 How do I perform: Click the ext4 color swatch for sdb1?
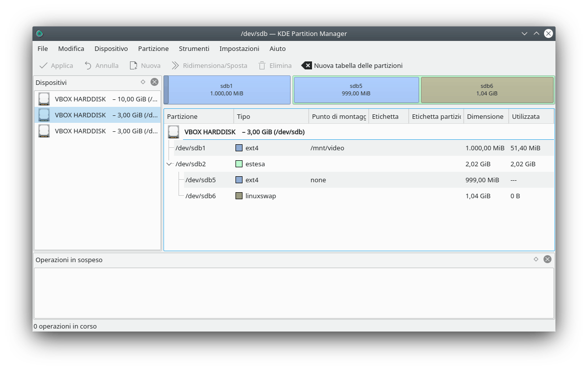click(239, 148)
